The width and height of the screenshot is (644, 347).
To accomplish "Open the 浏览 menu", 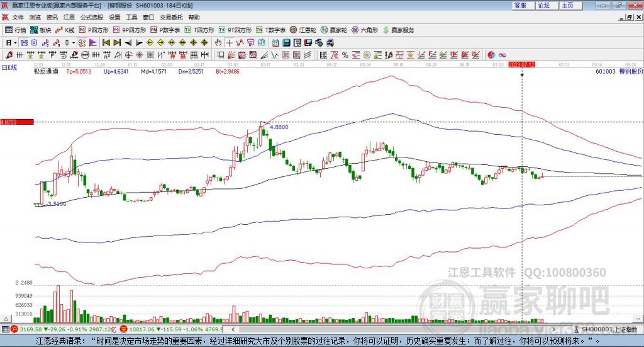I will (x=35, y=17).
